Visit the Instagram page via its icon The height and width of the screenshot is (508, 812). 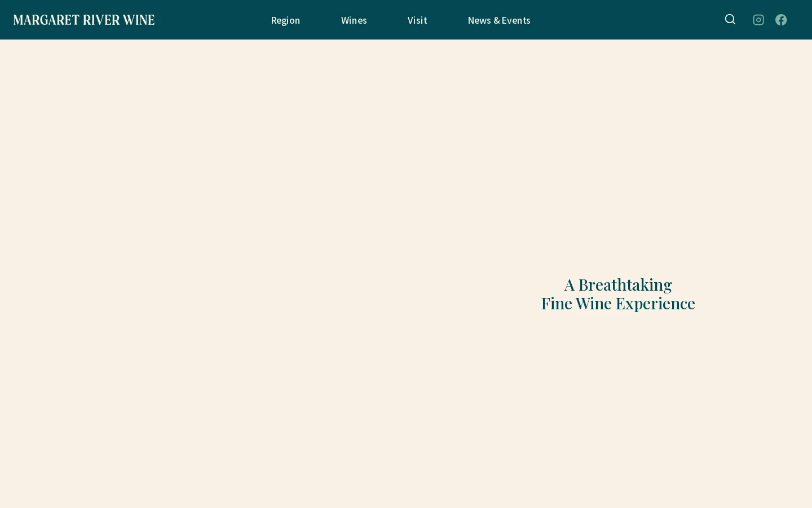click(758, 20)
